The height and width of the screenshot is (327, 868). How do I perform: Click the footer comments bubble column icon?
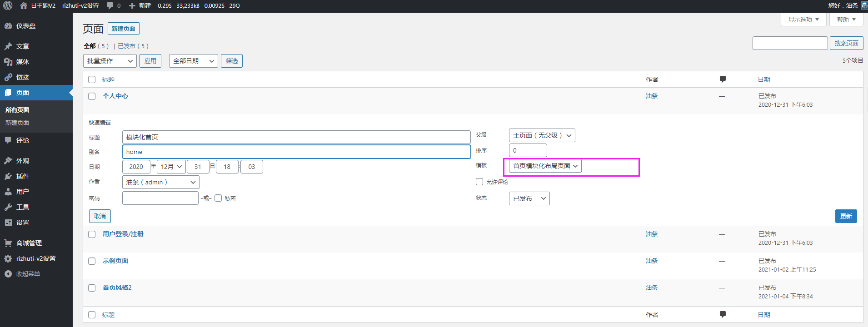coord(723,314)
